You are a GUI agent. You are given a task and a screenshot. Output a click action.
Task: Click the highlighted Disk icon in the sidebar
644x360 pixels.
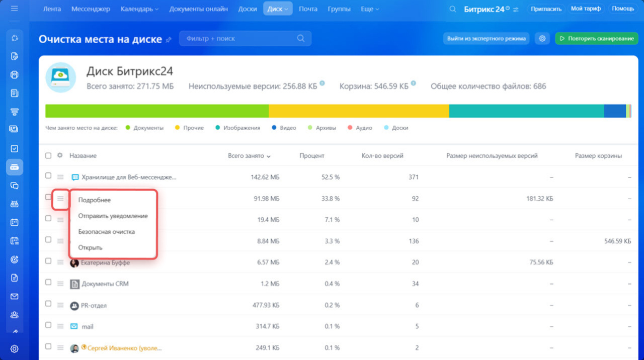tap(15, 167)
